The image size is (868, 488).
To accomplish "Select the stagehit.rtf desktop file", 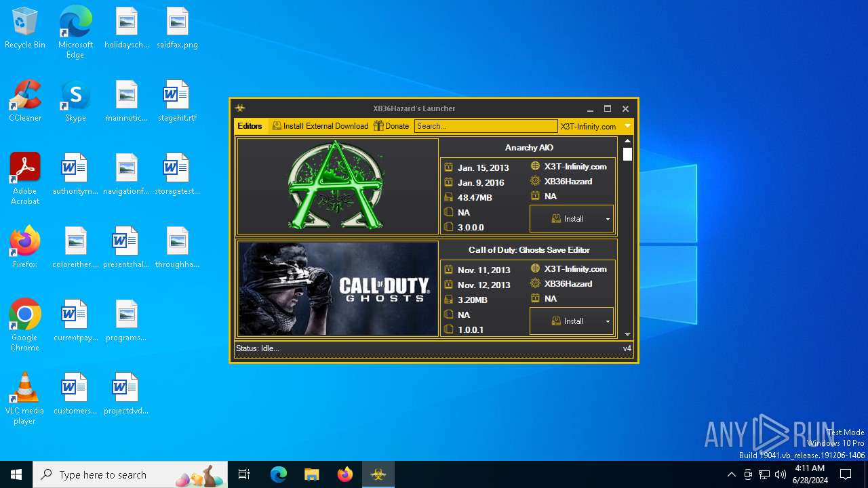I will click(177, 101).
